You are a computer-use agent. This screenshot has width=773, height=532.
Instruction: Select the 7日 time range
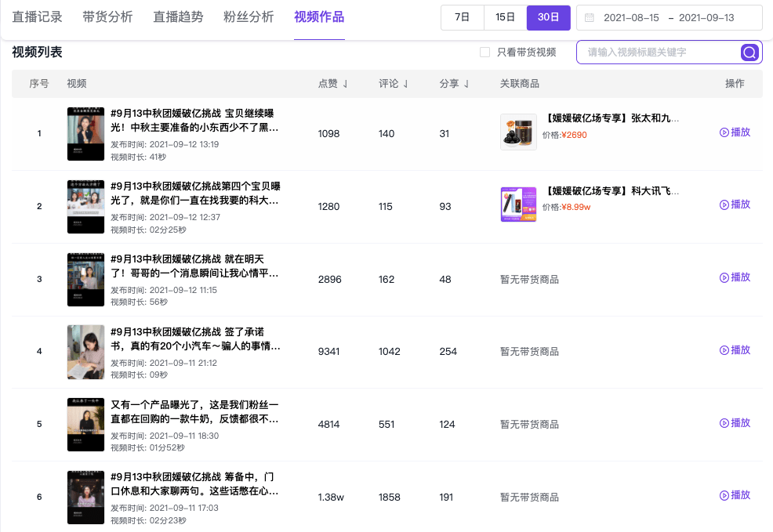pos(462,18)
